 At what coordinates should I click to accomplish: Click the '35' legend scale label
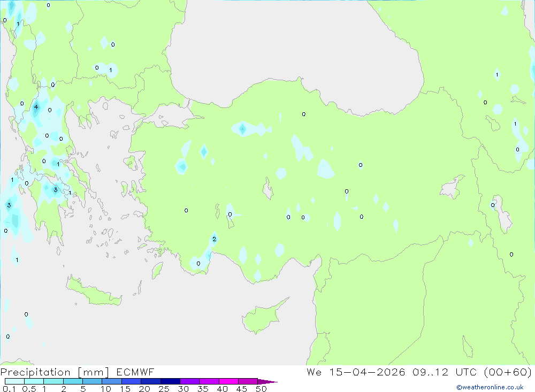click(x=203, y=389)
